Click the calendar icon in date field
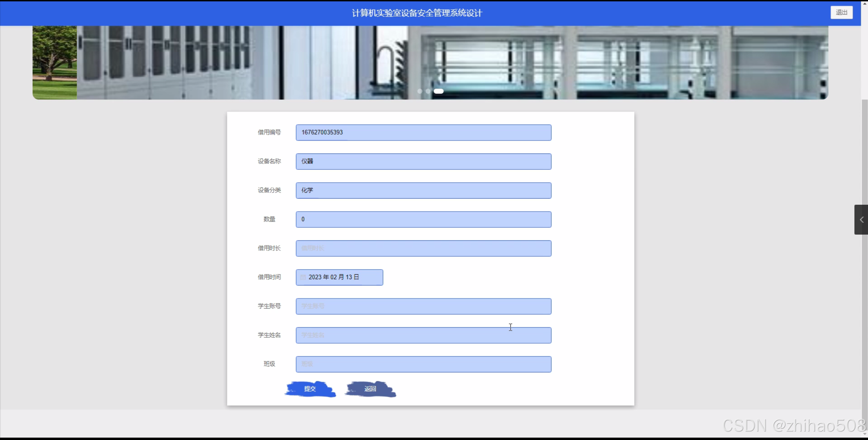868x440 pixels. (x=303, y=277)
